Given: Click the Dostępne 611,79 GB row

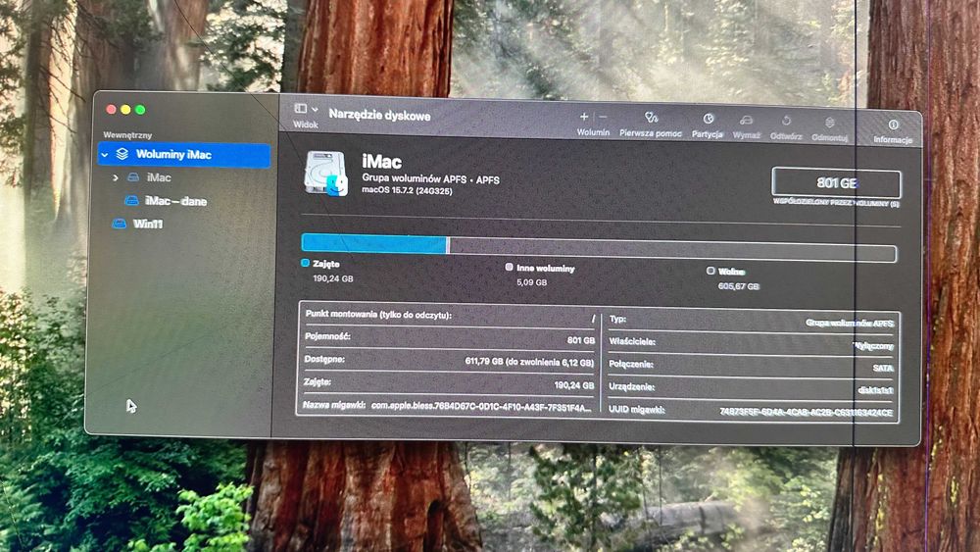Looking at the screenshot, I should click(x=450, y=361).
